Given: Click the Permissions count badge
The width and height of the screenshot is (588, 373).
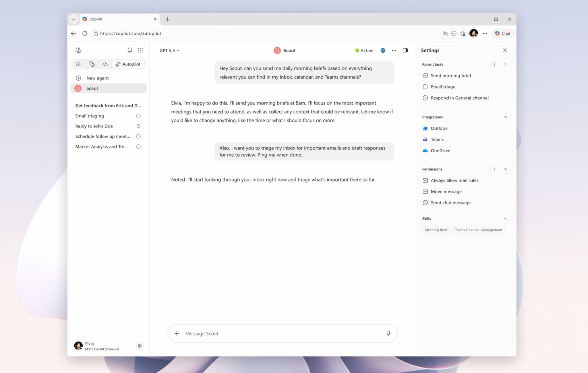Looking at the screenshot, I should click(494, 169).
